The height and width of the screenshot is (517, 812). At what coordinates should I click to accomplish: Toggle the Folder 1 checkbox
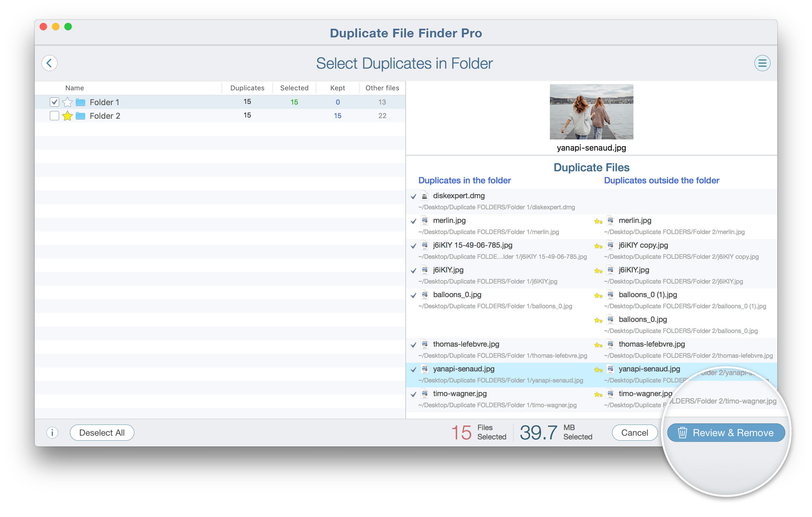(54, 101)
